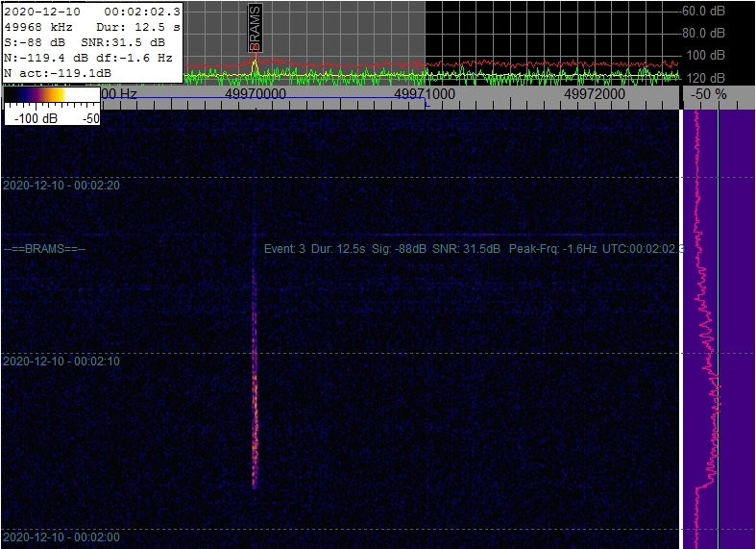
Task: Click the vertical BRAMS marker label in spectrum
Action: 256,28
